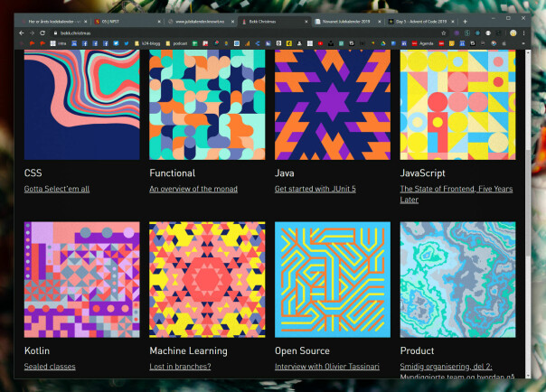Click the Open Source maze artwork
Viewport: 546px width, 392px height.
pos(333,280)
